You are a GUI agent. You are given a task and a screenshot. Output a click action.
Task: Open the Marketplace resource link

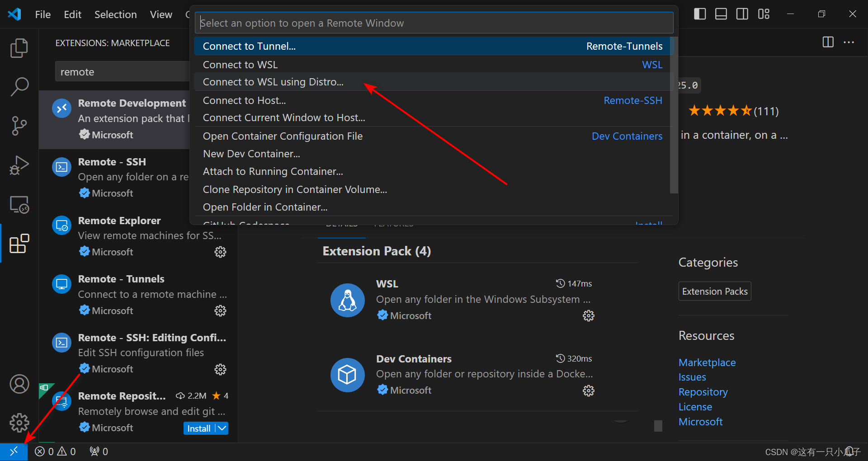707,362
